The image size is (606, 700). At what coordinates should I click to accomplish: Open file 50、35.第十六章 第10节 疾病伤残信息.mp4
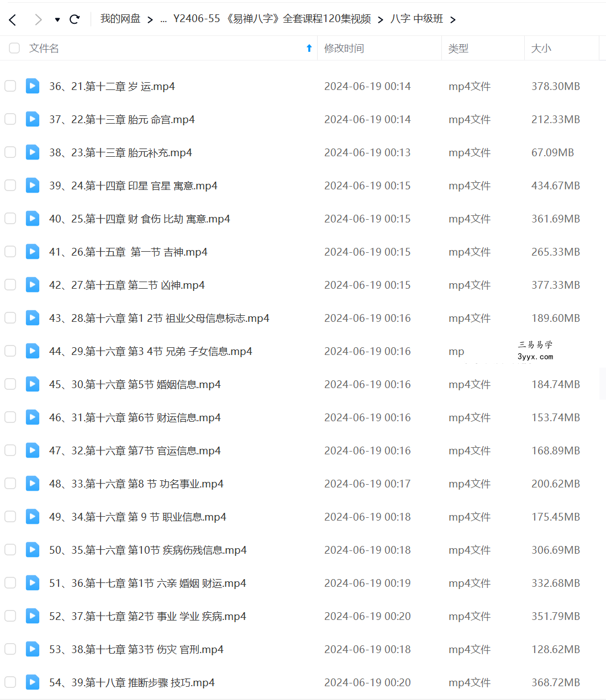148,550
